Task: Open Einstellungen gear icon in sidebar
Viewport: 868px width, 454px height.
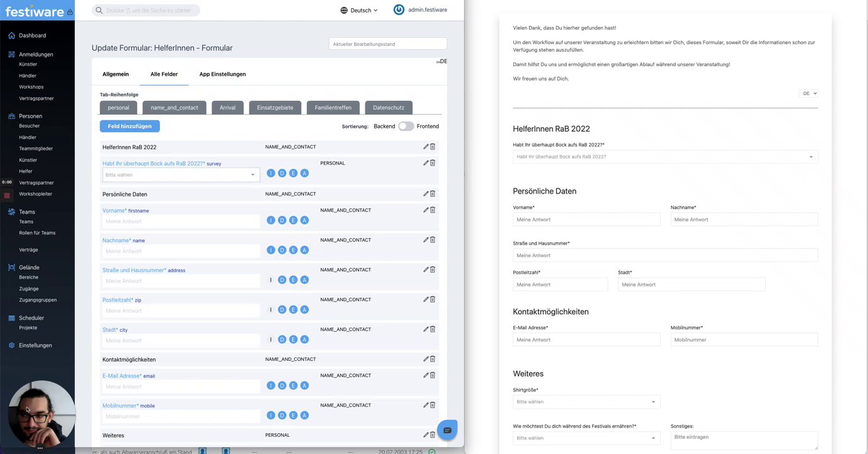Action: click(x=11, y=346)
